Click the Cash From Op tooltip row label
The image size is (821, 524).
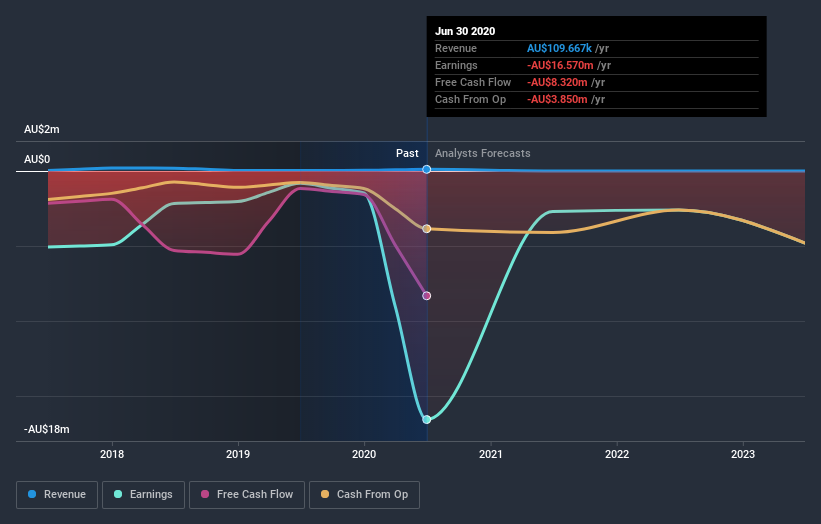(x=470, y=99)
